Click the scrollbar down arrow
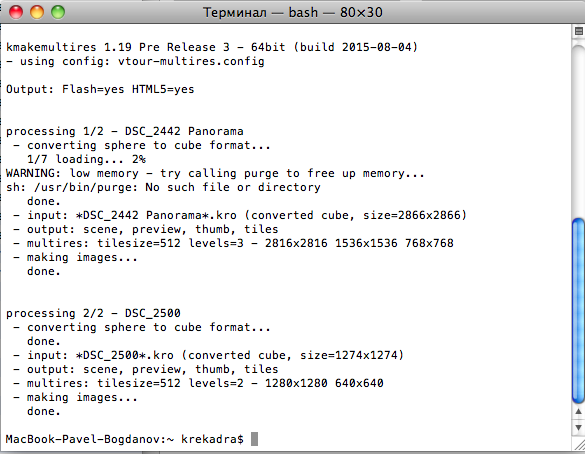 [578, 427]
